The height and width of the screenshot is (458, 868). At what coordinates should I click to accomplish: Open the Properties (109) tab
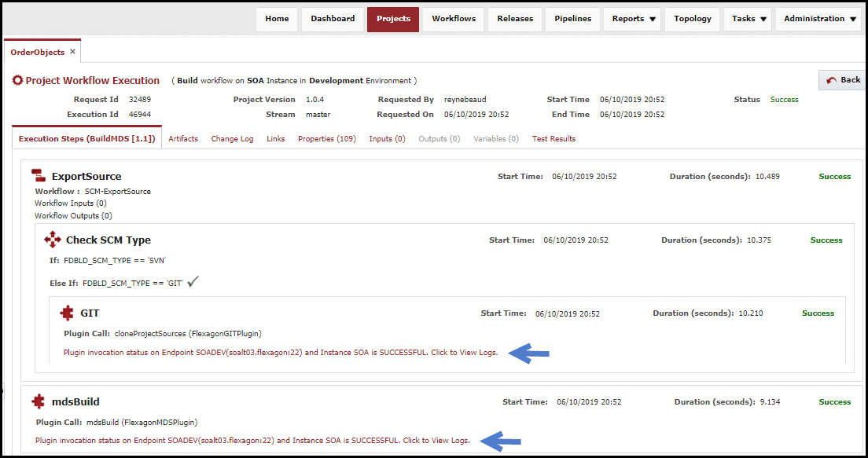(326, 139)
